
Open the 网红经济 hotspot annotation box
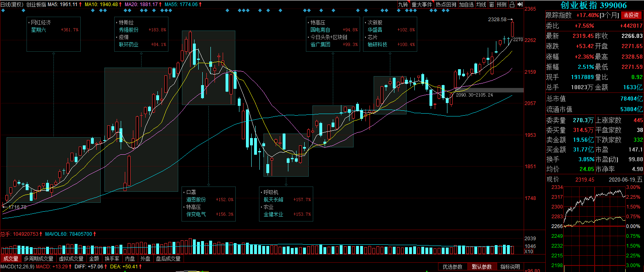click(53, 34)
